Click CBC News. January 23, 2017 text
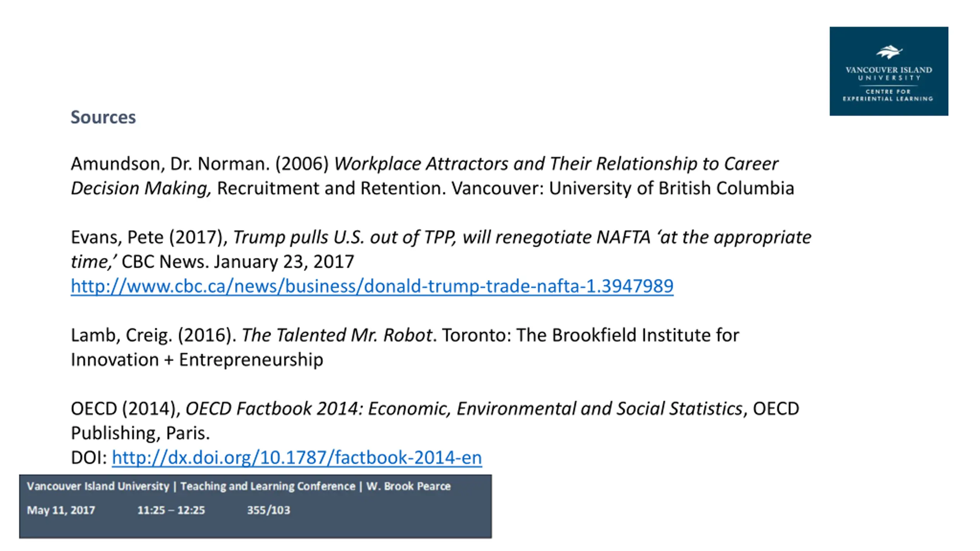The width and height of the screenshot is (980, 551). pos(238,262)
